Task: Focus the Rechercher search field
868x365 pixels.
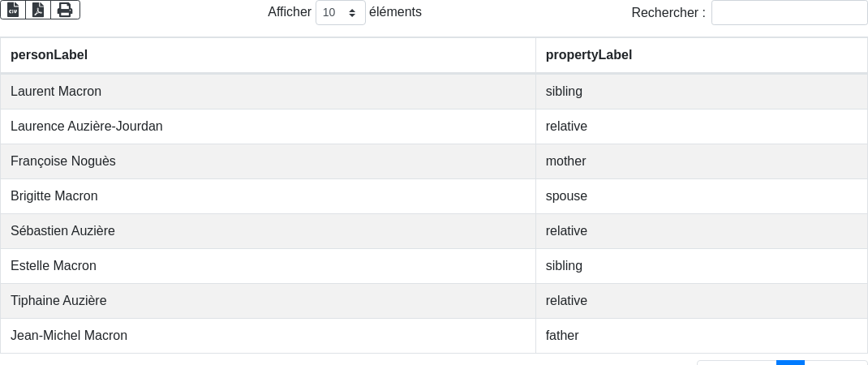Action: 789,12
